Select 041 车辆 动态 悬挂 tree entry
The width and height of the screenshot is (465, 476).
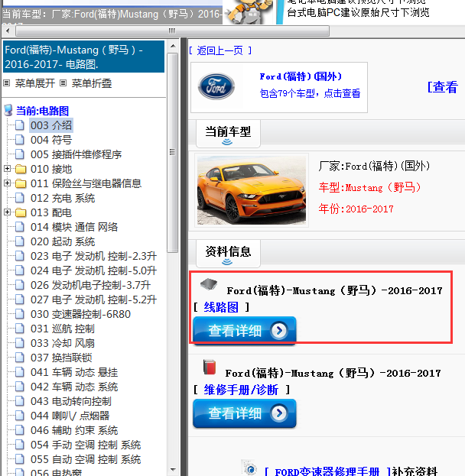74,372
